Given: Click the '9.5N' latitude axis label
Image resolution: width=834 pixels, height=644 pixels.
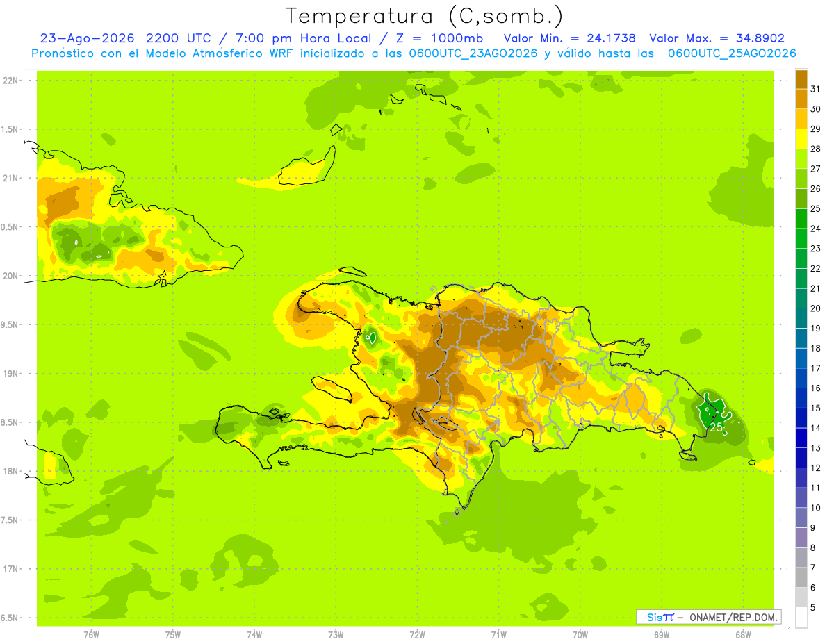Looking at the screenshot, I should tap(10, 324).
